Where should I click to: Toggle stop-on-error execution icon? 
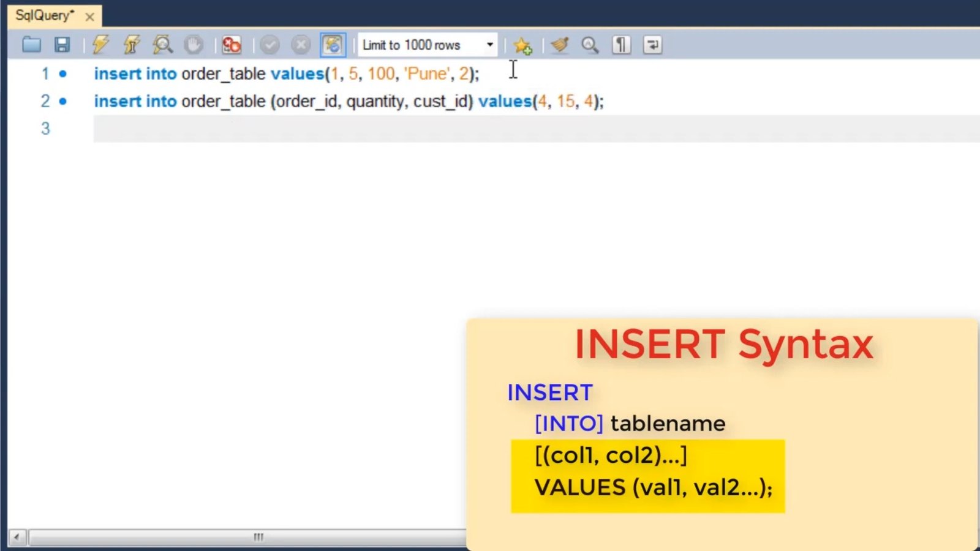coord(232,45)
